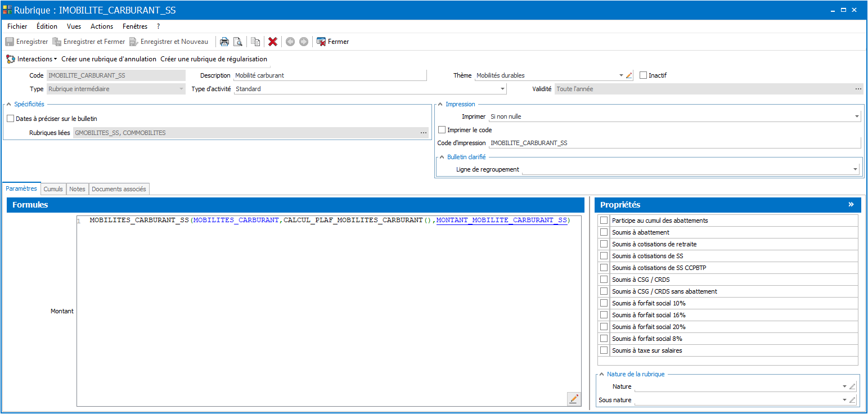Open print preview via the magnifier-page icon
The image size is (868, 414).
click(238, 42)
